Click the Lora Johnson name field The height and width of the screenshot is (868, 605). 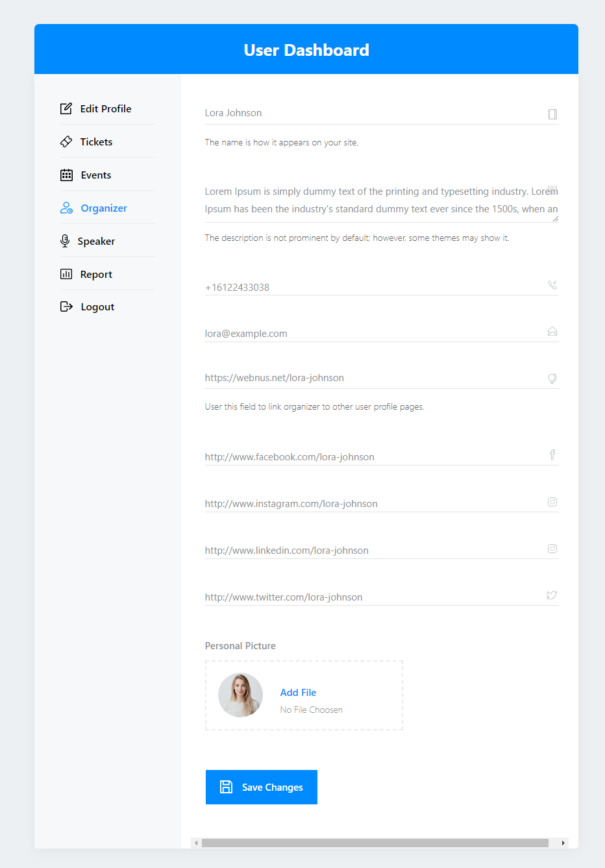click(x=382, y=113)
